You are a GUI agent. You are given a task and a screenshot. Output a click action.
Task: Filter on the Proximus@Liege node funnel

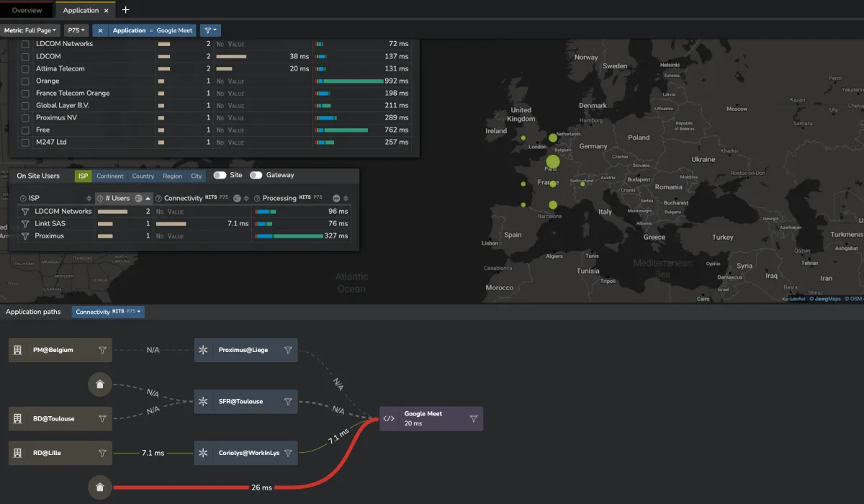(x=288, y=350)
